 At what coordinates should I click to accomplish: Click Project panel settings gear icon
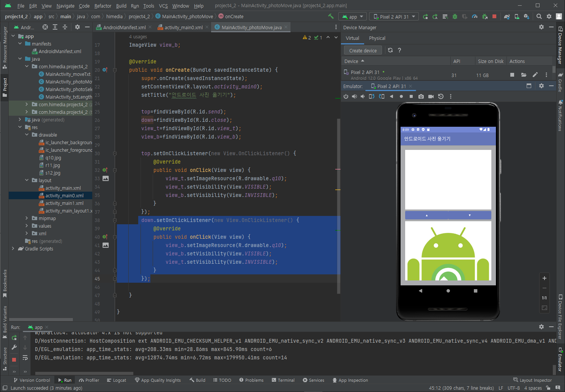coord(77,27)
